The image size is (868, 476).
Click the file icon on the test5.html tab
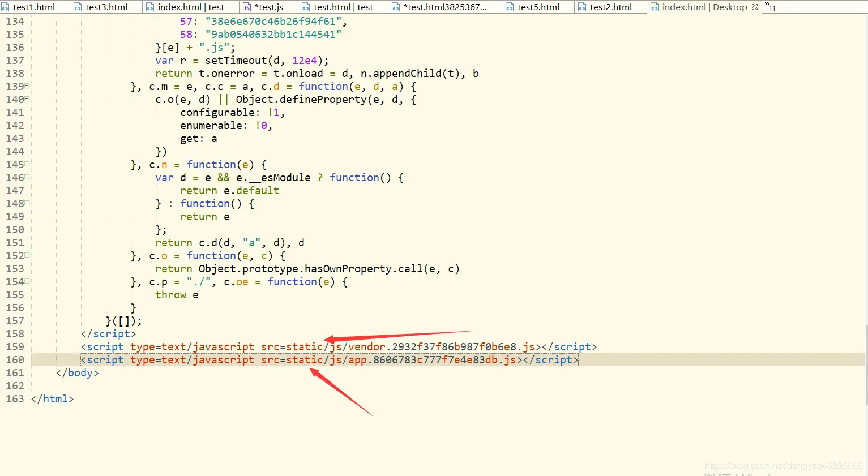(510, 7)
